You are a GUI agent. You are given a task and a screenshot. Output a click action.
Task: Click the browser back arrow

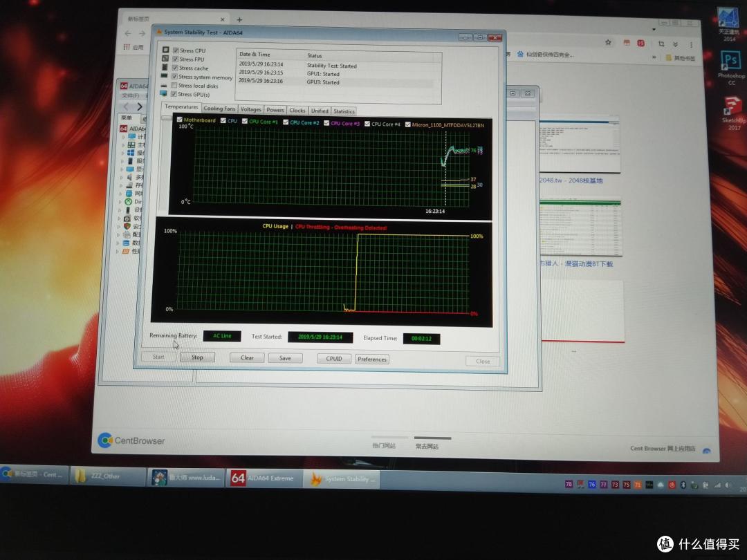coord(128,33)
